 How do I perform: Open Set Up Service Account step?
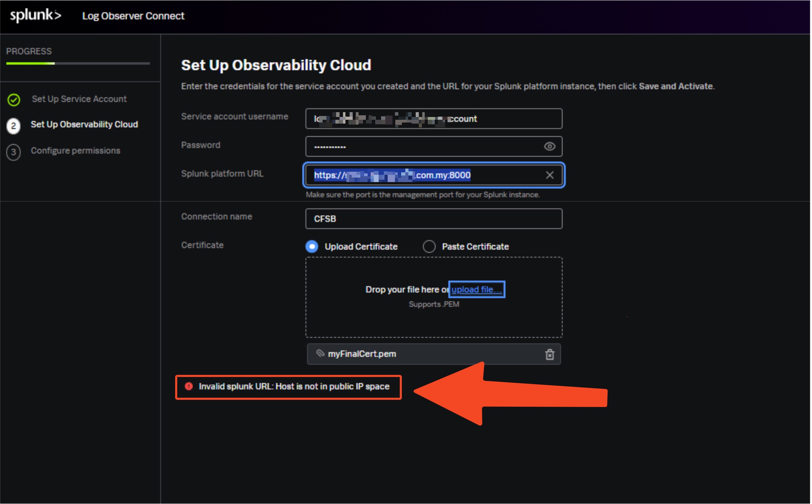79,99
